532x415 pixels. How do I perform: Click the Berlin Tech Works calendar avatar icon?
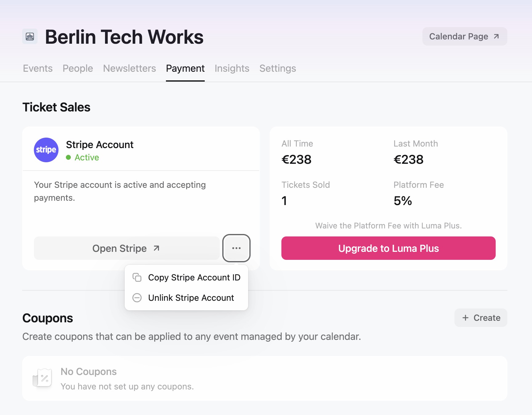[x=30, y=37]
